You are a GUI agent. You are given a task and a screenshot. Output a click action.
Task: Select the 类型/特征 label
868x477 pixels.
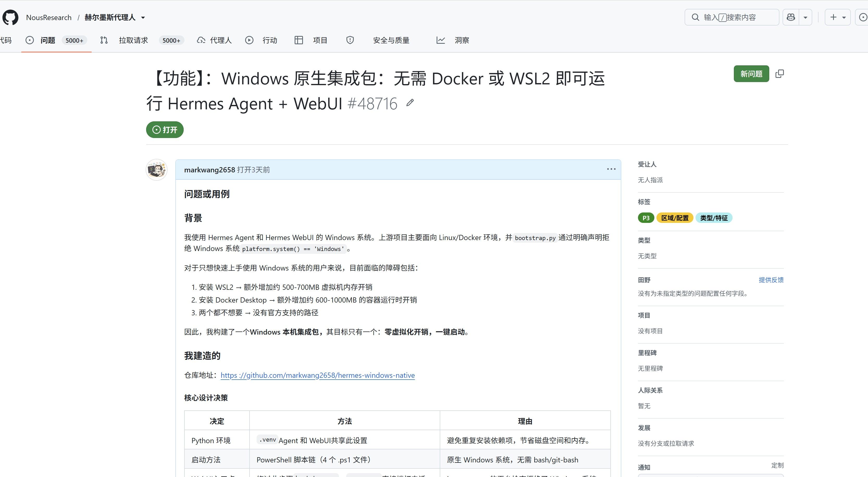tap(714, 218)
